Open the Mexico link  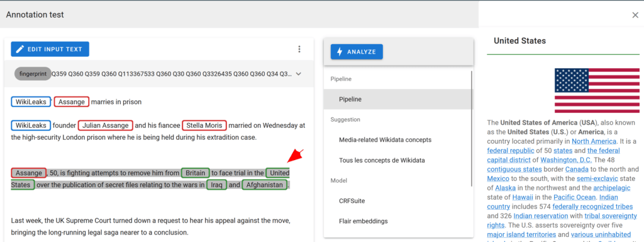(498, 178)
